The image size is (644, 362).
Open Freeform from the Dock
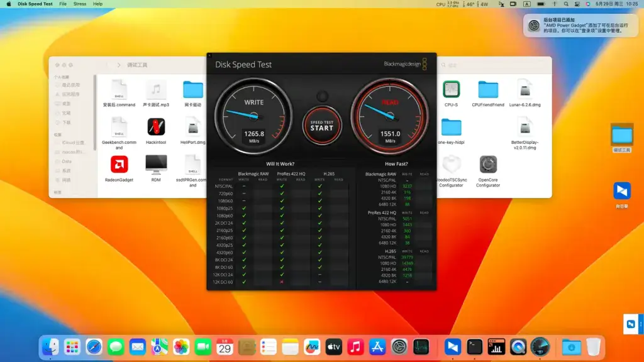[x=312, y=347]
